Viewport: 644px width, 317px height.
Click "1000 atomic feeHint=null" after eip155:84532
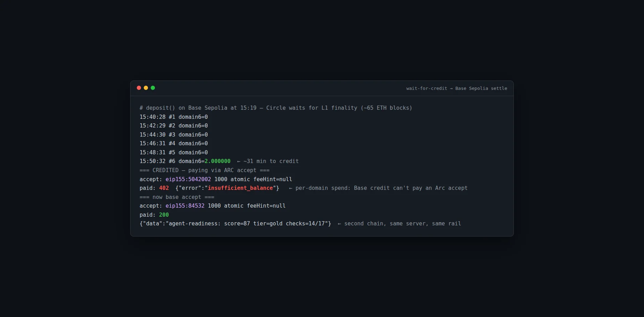[x=247, y=206]
